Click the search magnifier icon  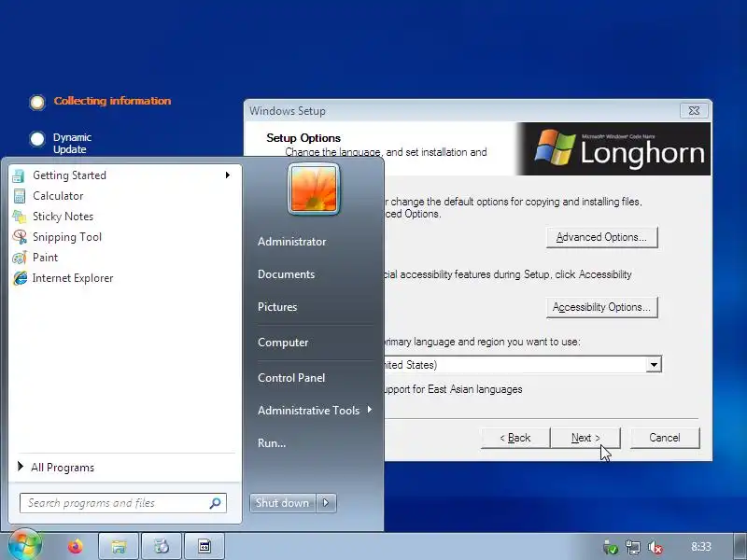(x=215, y=503)
